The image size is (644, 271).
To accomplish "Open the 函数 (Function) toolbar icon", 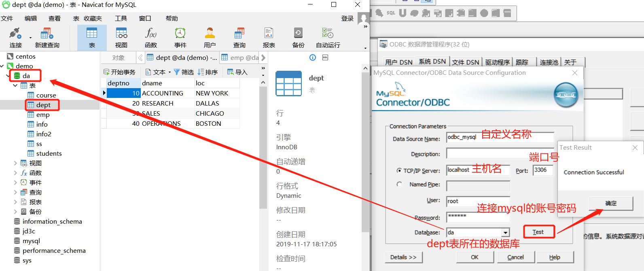I will (x=151, y=38).
